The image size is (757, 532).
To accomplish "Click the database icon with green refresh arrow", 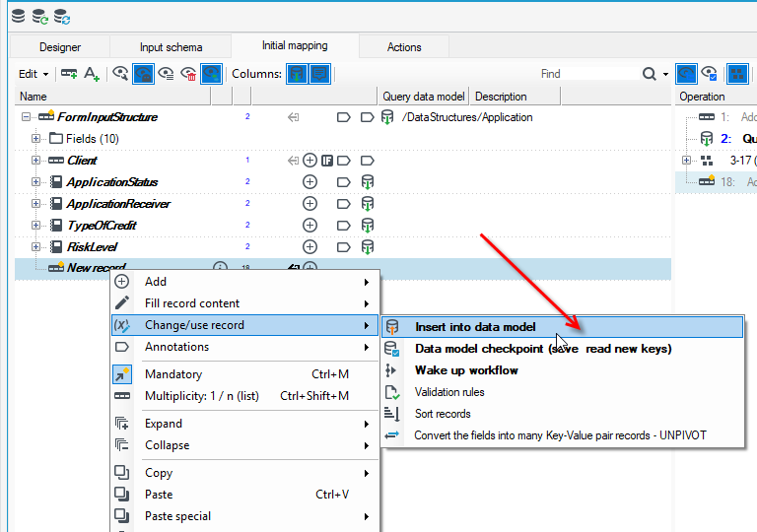I will (x=40, y=17).
